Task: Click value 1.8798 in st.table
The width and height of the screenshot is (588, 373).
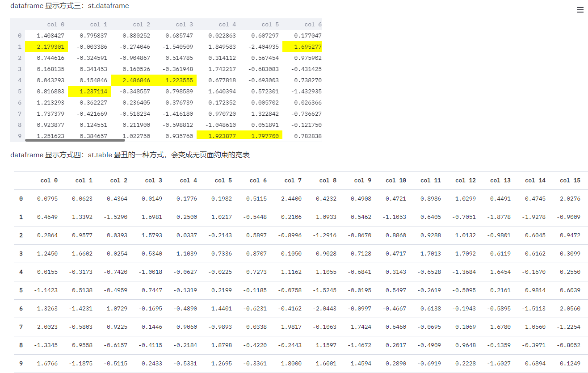Action: click(x=221, y=345)
